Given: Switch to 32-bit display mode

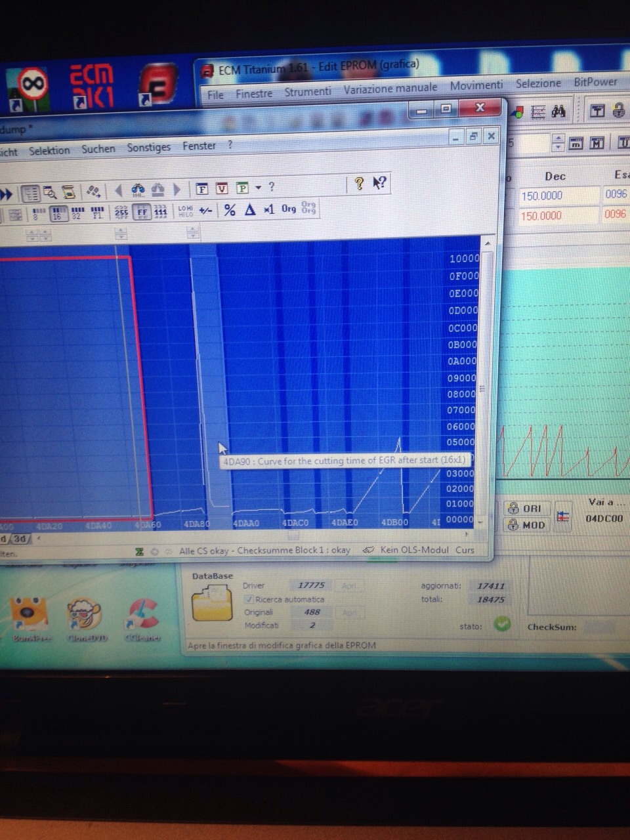Looking at the screenshot, I should pos(77,213).
